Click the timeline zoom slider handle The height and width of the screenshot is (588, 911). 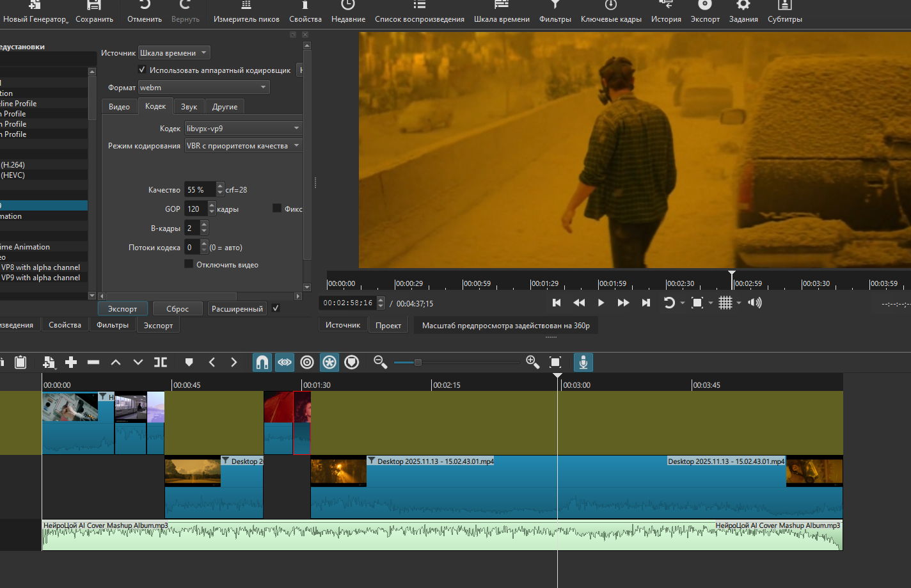[x=418, y=363]
